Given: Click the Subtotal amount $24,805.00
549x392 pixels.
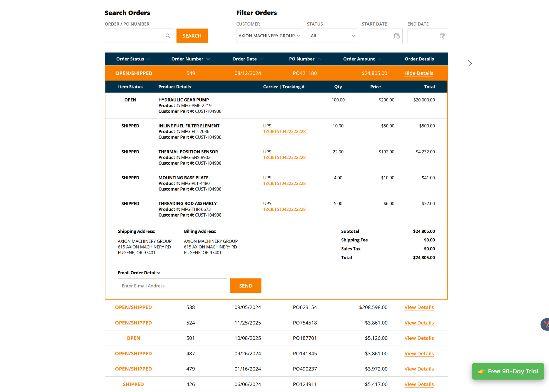Looking at the screenshot, I should pos(424,231).
